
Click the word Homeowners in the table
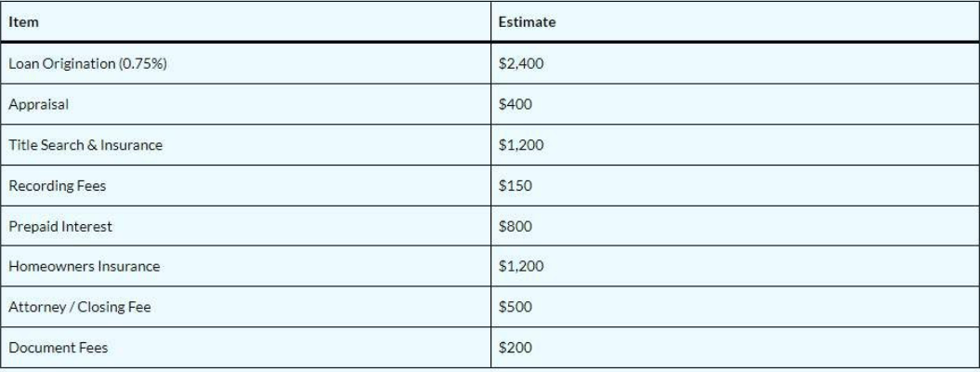click(x=45, y=266)
